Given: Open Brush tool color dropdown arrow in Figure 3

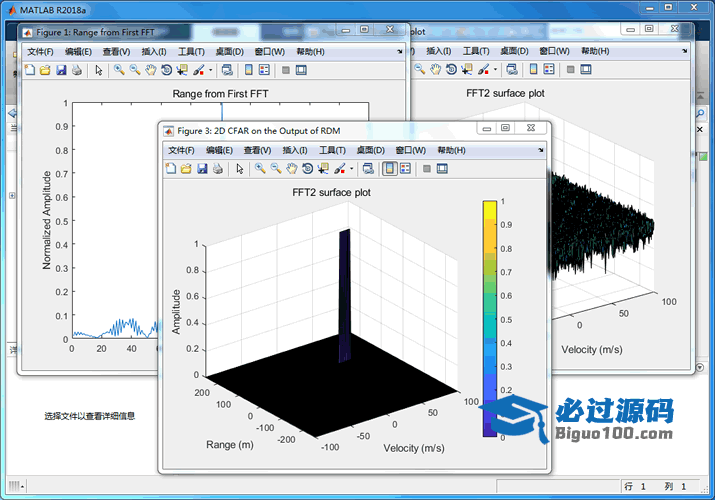Looking at the screenshot, I should [x=351, y=168].
